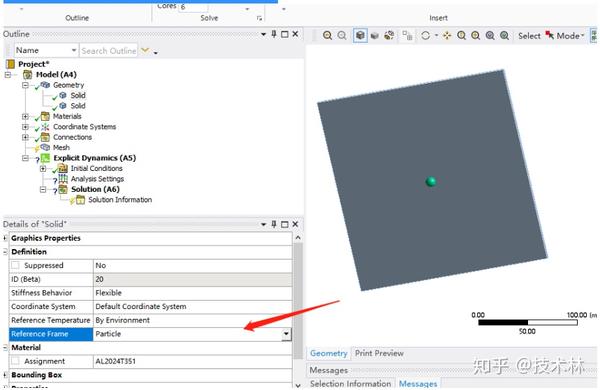Activate the Rotate view tool
This screenshot has height=390, width=600.
[425, 36]
